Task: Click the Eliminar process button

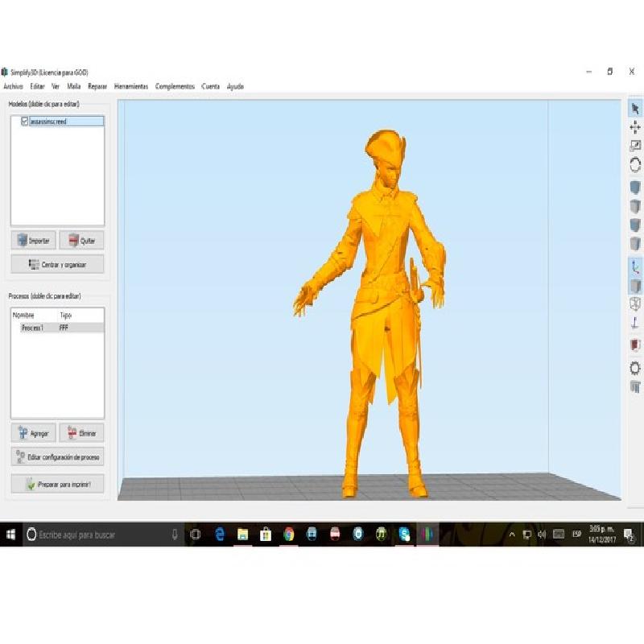Action: 81,433
